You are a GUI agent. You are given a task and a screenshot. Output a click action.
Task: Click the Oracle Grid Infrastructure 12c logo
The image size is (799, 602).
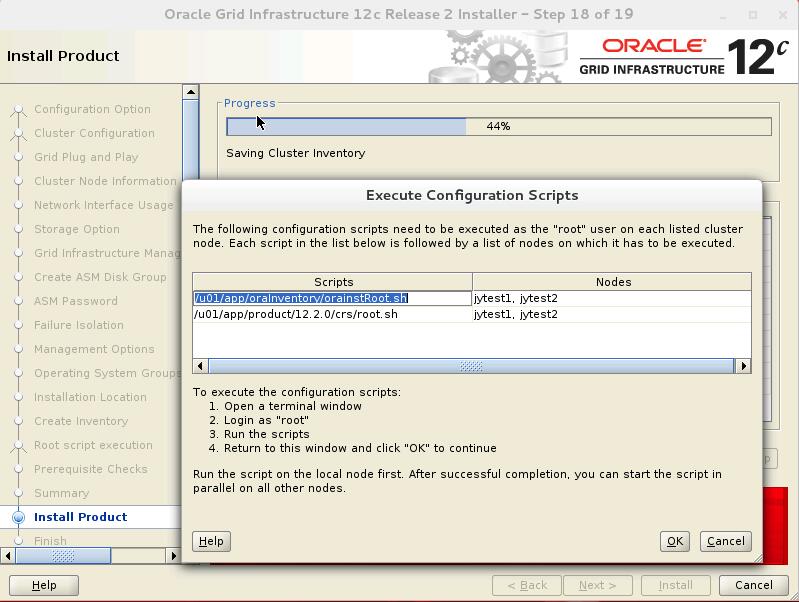pos(684,57)
